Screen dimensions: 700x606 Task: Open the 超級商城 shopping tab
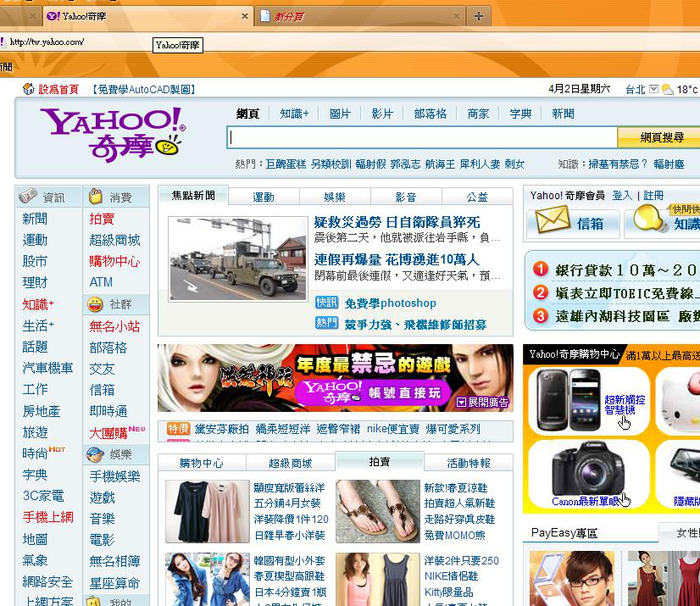pos(290,463)
